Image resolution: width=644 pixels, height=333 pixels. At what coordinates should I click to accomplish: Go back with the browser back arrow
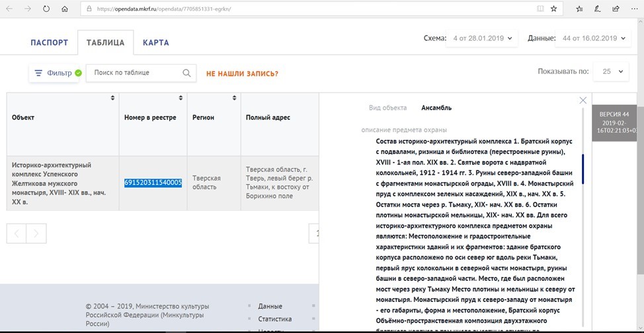(x=9, y=9)
